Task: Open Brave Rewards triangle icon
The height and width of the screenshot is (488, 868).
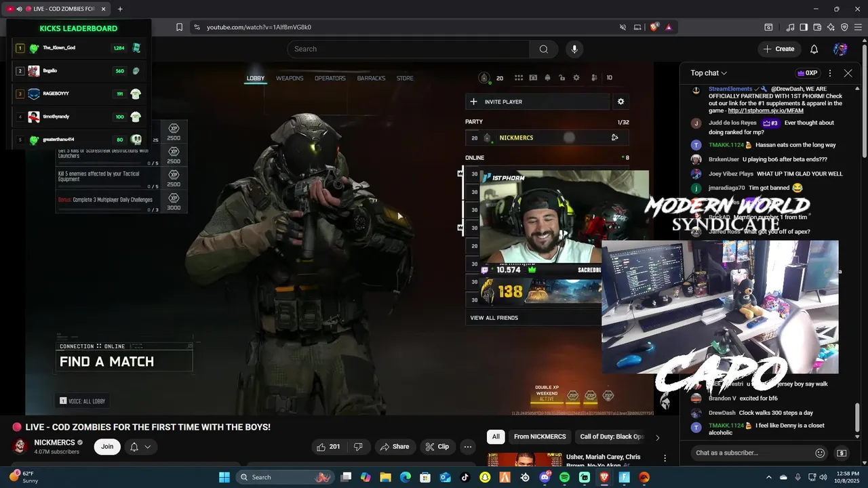Action: tap(669, 27)
